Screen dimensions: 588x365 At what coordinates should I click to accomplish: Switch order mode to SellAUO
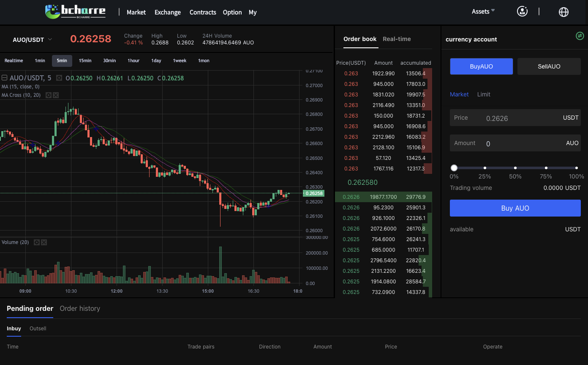click(549, 66)
